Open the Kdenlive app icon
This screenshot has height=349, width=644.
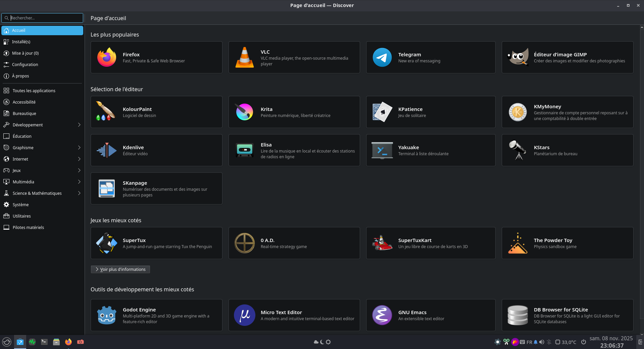coord(107,150)
